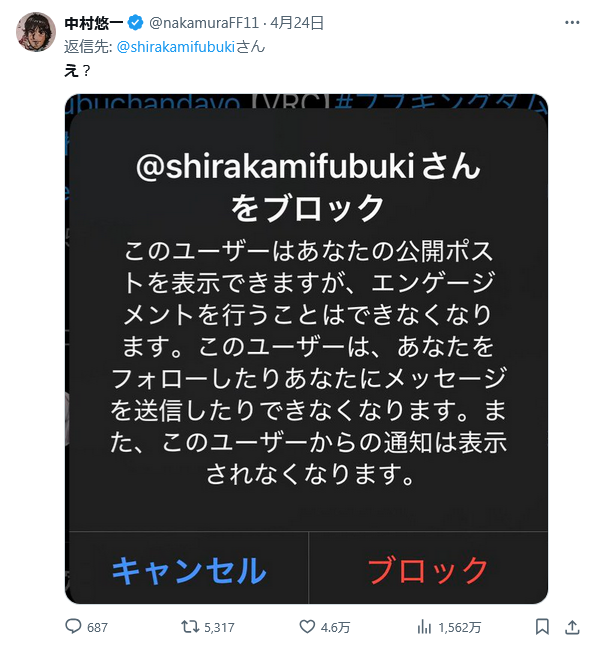
Task: Click the 1,562万 view count
Action: pos(460,627)
